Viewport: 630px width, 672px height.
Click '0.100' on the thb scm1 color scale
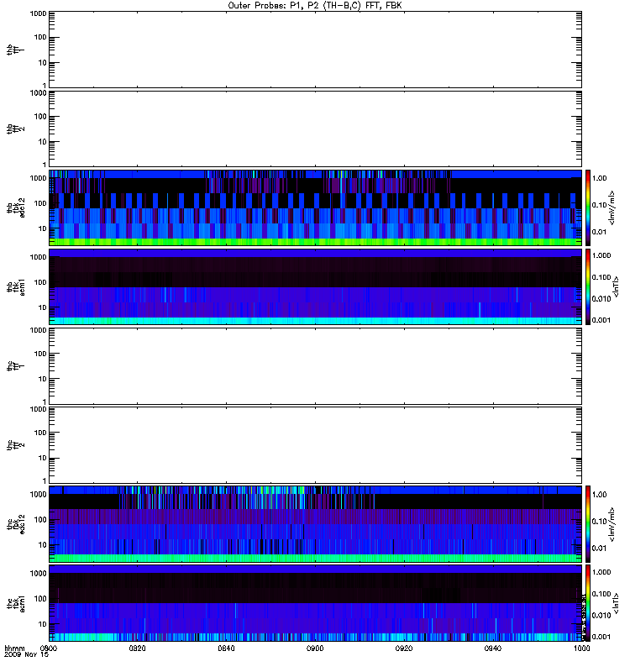(601, 277)
